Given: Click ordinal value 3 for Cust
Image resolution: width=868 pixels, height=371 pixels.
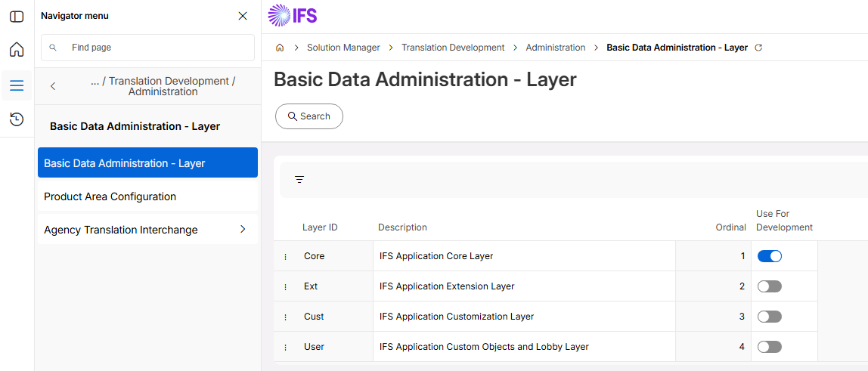Looking at the screenshot, I should pos(742,317).
